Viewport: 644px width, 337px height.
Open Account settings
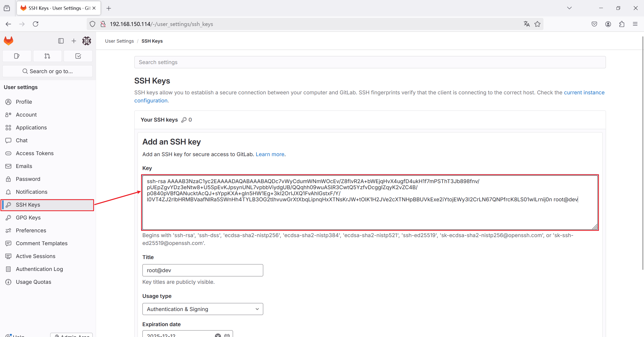[x=47, y=115]
